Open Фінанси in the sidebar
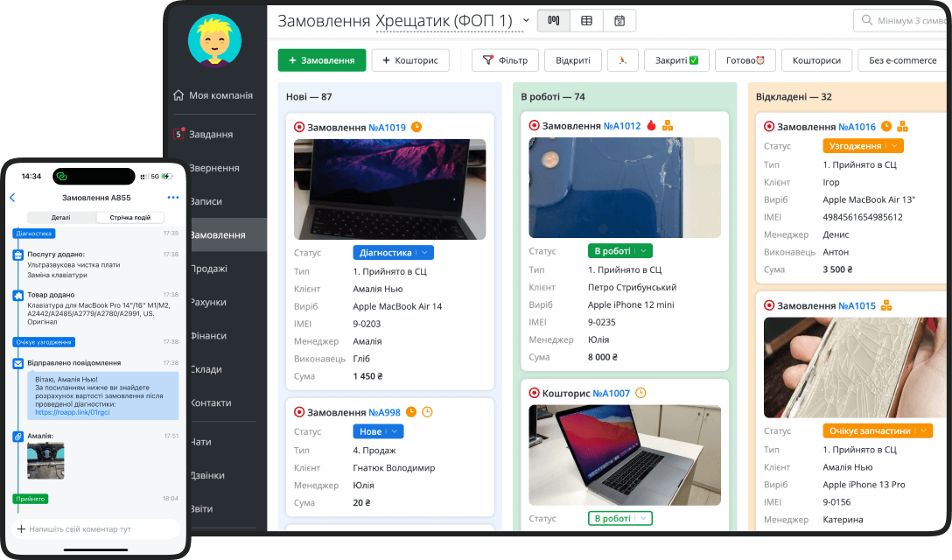This screenshot has height=560, width=952. click(209, 335)
